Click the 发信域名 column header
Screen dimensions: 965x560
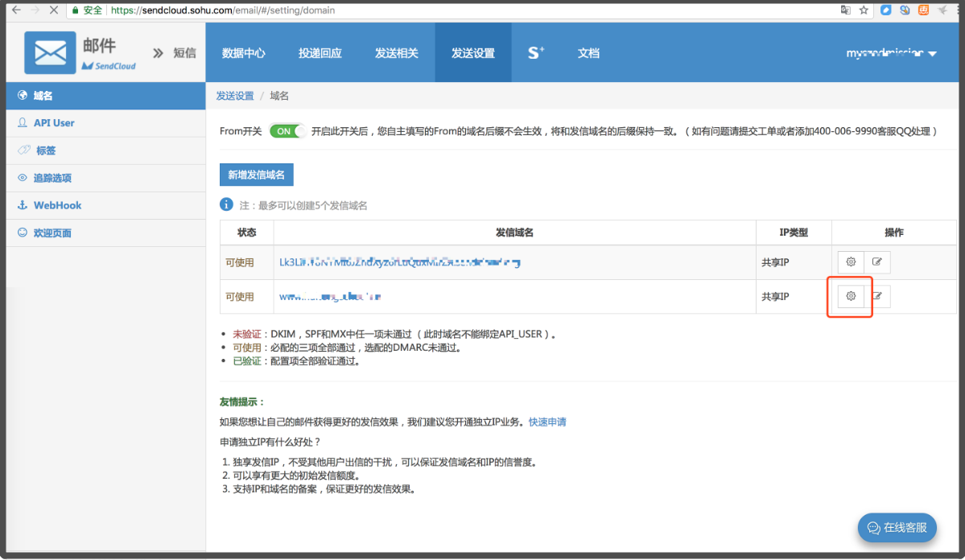514,233
